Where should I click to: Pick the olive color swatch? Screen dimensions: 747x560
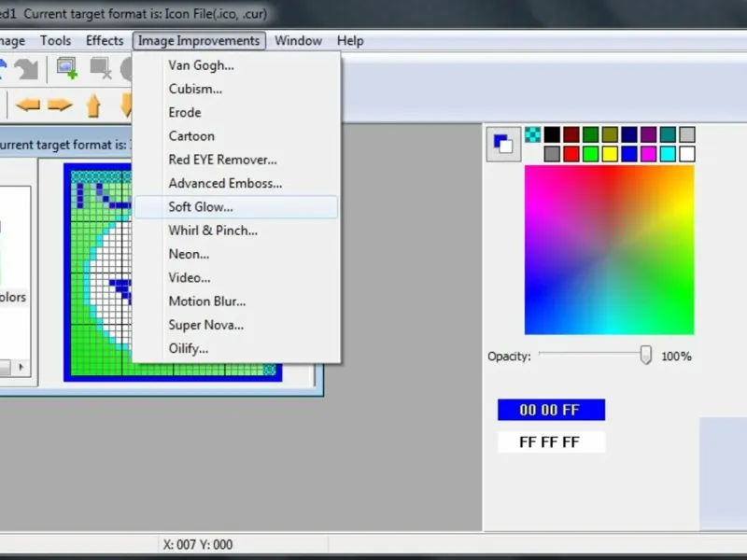(x=610, y=134)
